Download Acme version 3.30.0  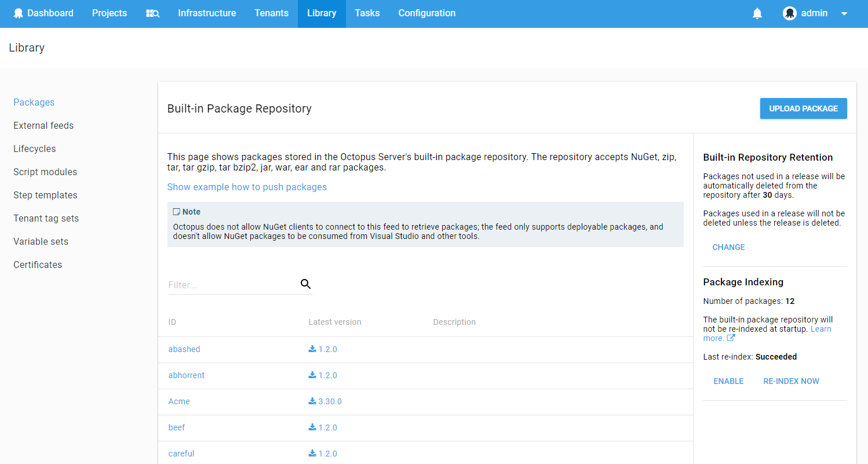pos(312,401)
